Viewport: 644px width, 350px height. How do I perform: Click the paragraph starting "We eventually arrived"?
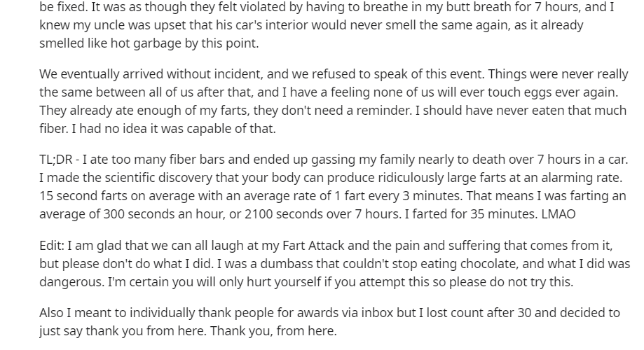pos(334,101)
